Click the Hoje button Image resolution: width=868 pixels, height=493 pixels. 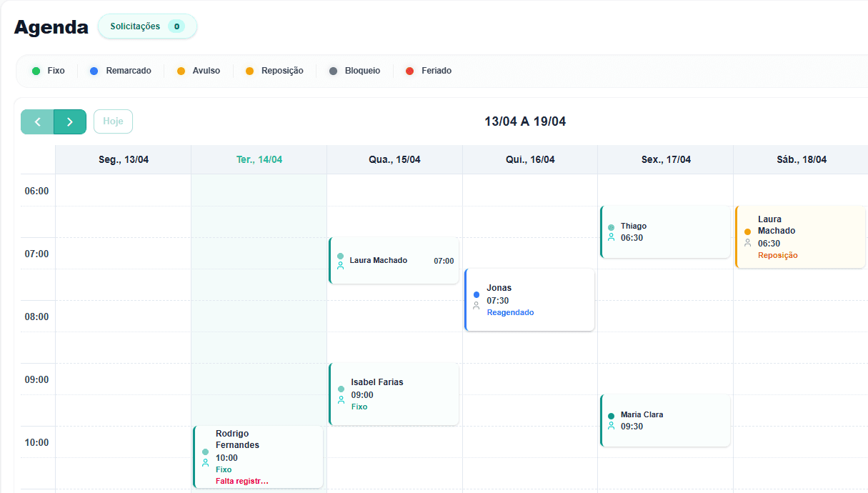(113, 121)
